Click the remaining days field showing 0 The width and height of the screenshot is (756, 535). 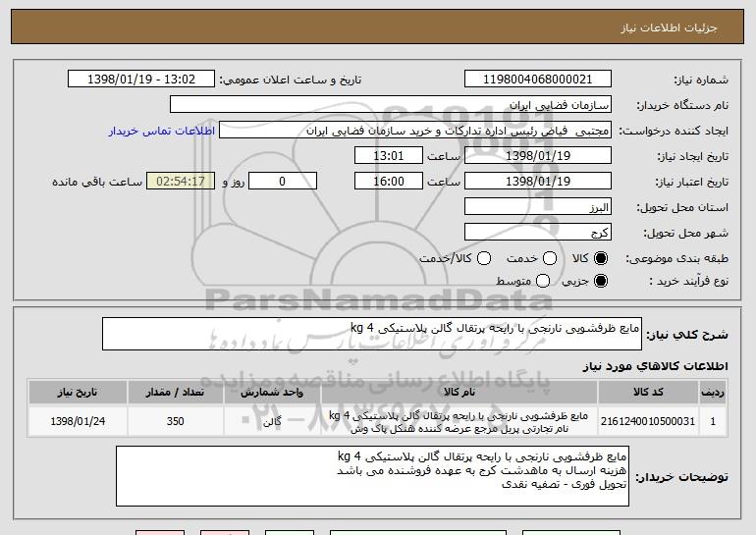283,182
